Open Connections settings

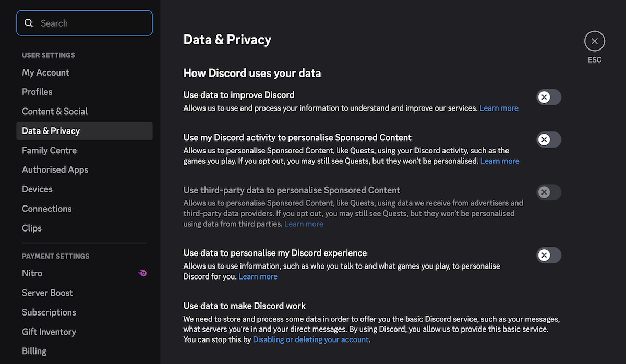[46, 209]
